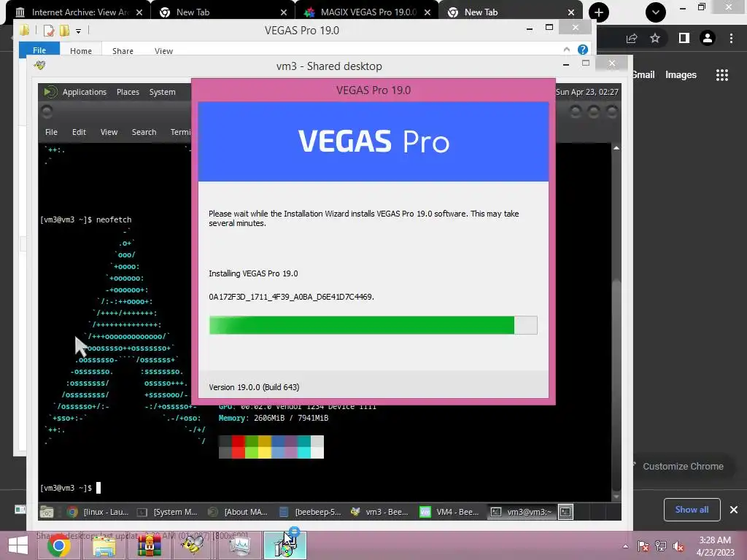747x560 pixels.
Task: Select the System Monitor task in remote panel
Action: 169,512
